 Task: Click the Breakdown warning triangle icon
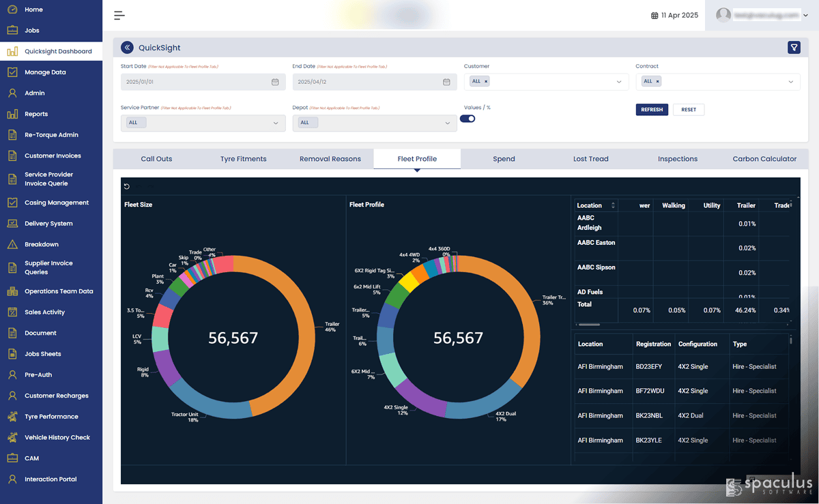(x=12, y=244)
